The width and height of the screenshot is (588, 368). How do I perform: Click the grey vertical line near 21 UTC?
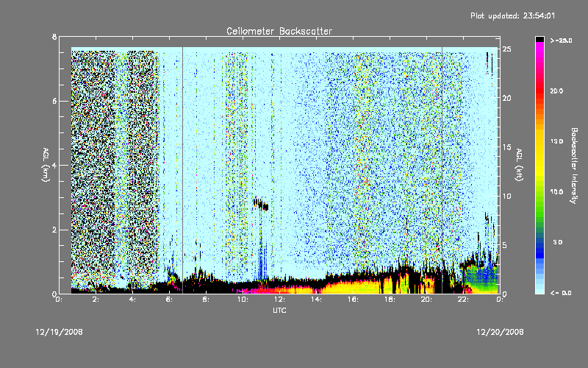coord(442,170)
